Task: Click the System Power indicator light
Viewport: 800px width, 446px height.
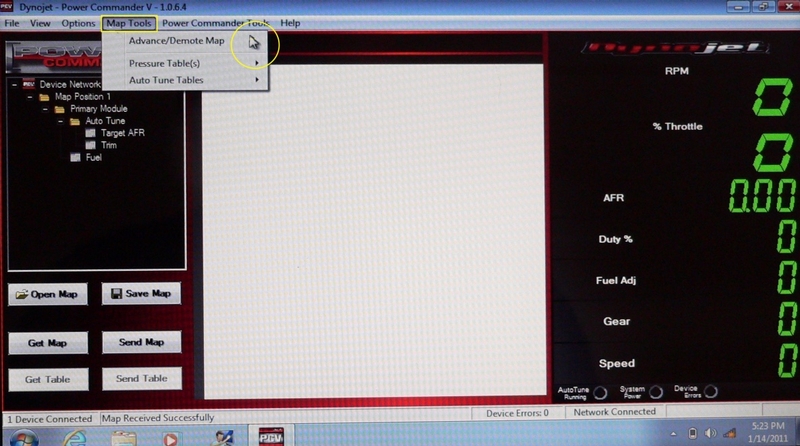Action: click(x=656, y=392)
